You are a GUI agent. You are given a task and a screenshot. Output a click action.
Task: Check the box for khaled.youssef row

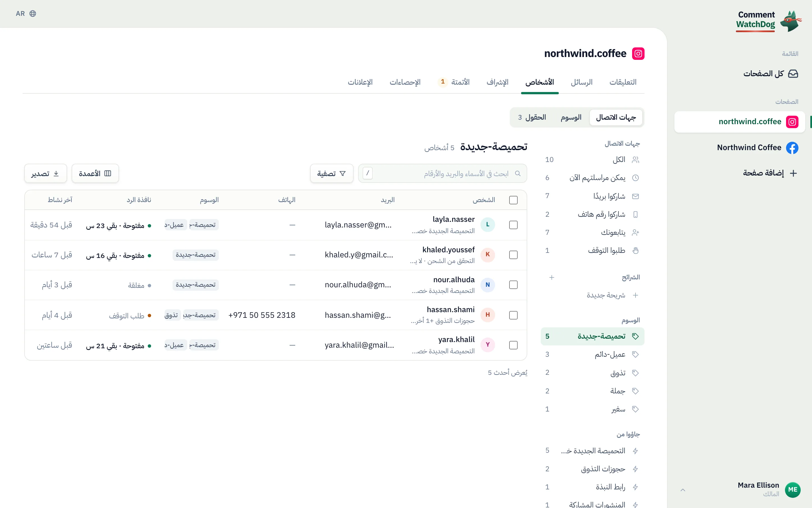pos(513,255)
